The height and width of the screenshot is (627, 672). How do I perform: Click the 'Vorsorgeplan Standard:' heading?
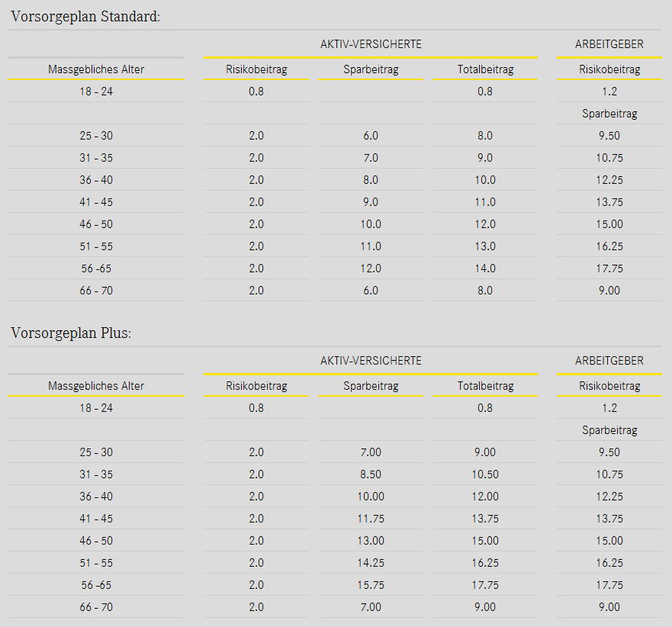[x=85, y=16]
